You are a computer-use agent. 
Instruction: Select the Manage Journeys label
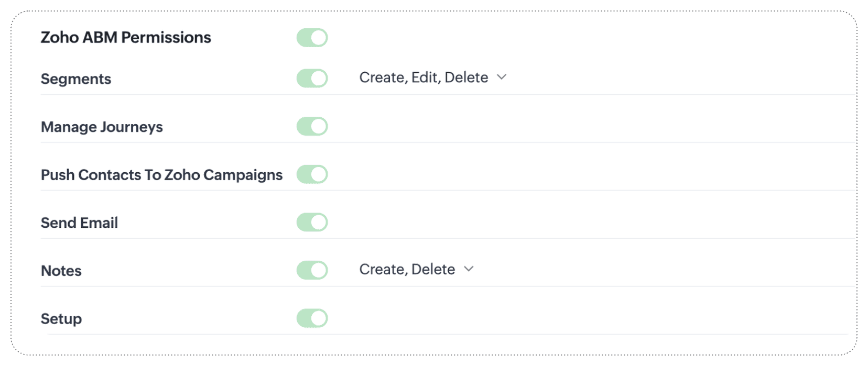[x=102, y=127]
